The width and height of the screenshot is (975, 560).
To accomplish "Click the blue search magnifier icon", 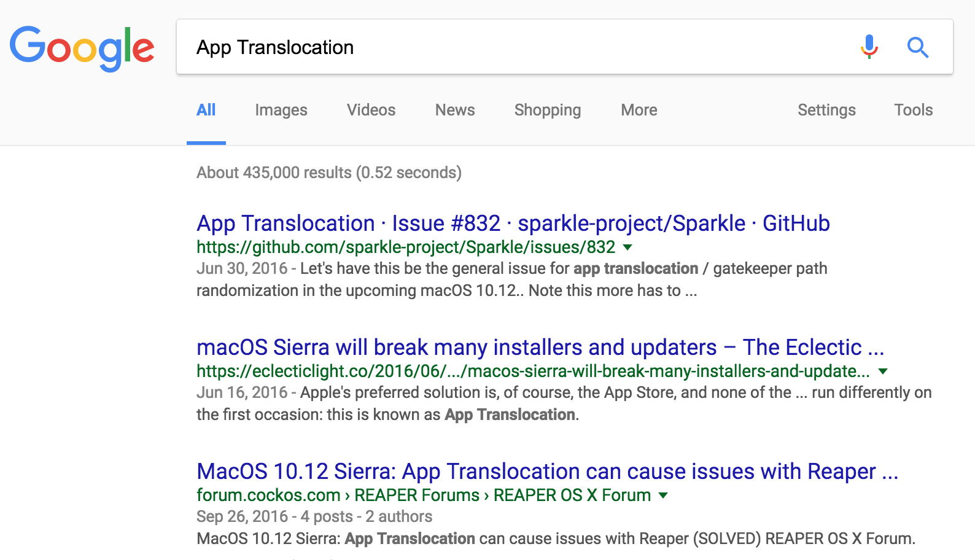I will [x=918, y=47].
